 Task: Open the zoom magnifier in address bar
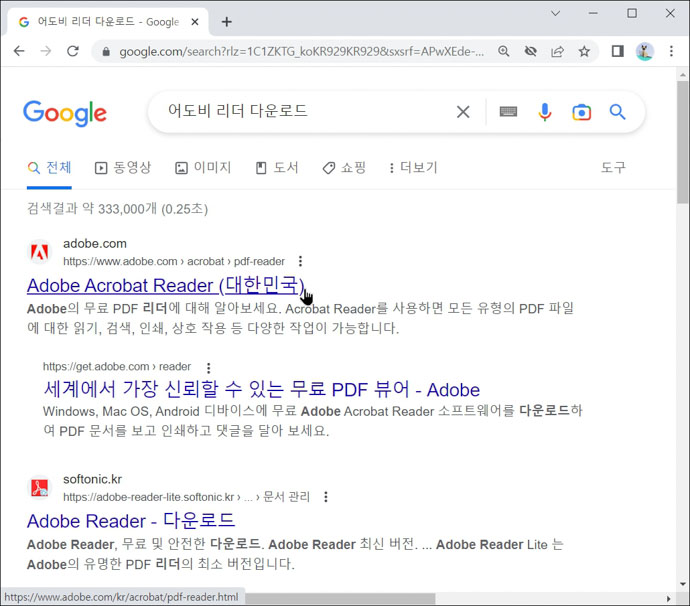[x=503, y=51]
